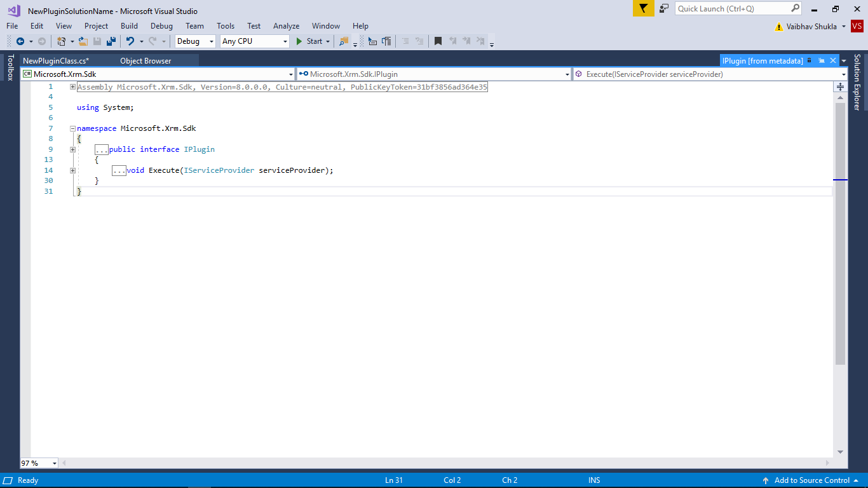
Task: Expand the IPlugin interface summary region
Action: point(72,149)
